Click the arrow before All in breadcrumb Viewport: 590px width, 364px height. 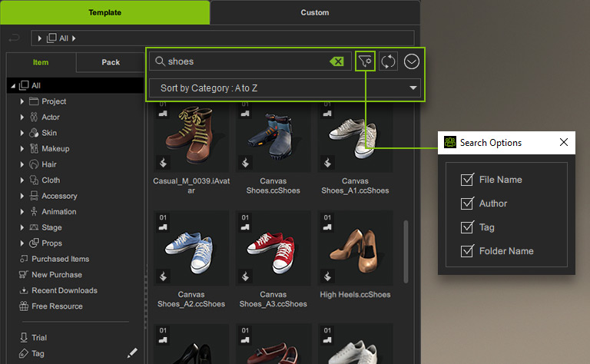click(x=39, y=38)
